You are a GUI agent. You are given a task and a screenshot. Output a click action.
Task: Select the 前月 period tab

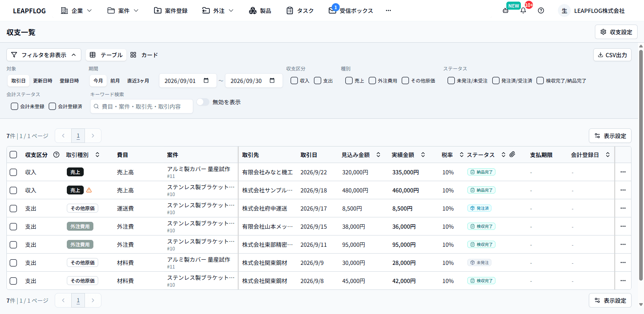click(x=115, y=81)
